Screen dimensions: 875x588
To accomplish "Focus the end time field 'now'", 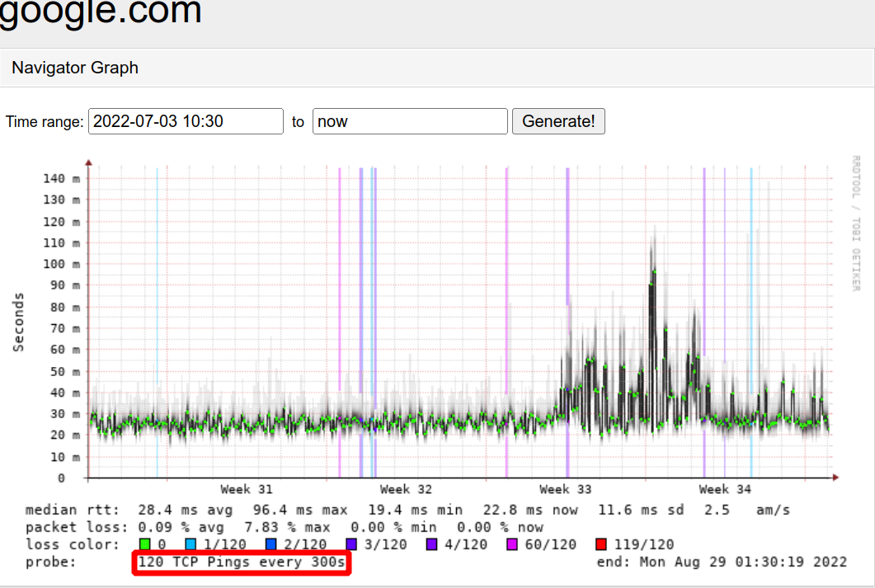I will pos(410,121).
